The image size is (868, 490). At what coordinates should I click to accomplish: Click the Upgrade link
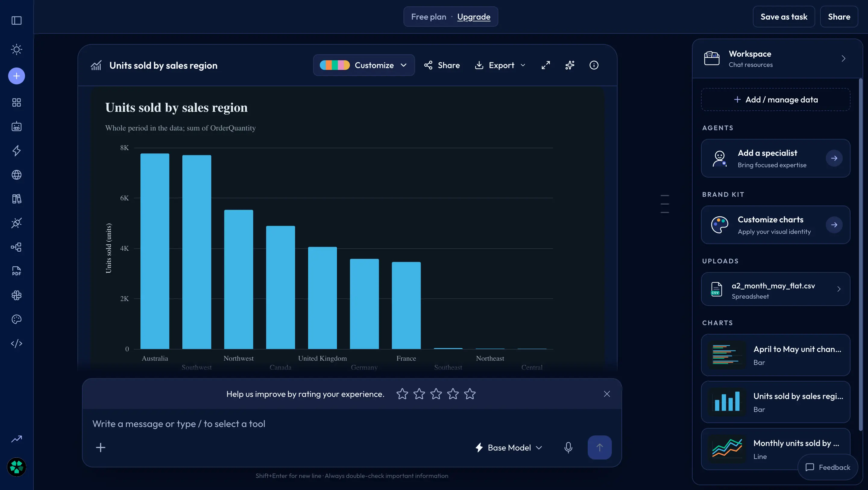(473, 17)
